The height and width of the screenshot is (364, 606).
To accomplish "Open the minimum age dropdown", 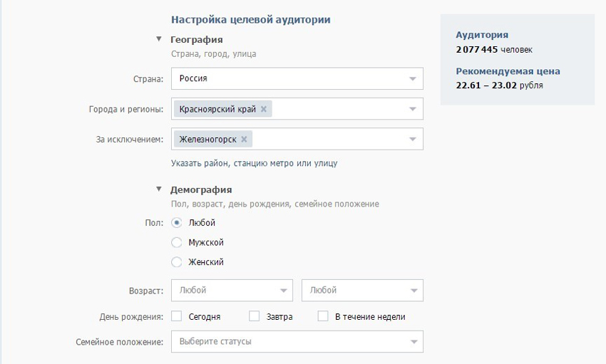I will [232, 290].
